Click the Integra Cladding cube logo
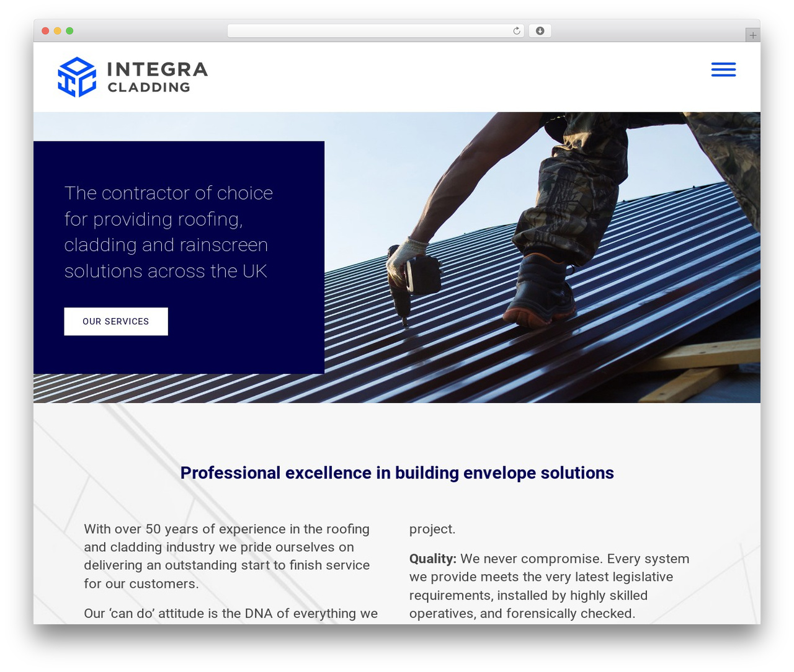This screenshot has height=672, width=794. tap(77, 77)
